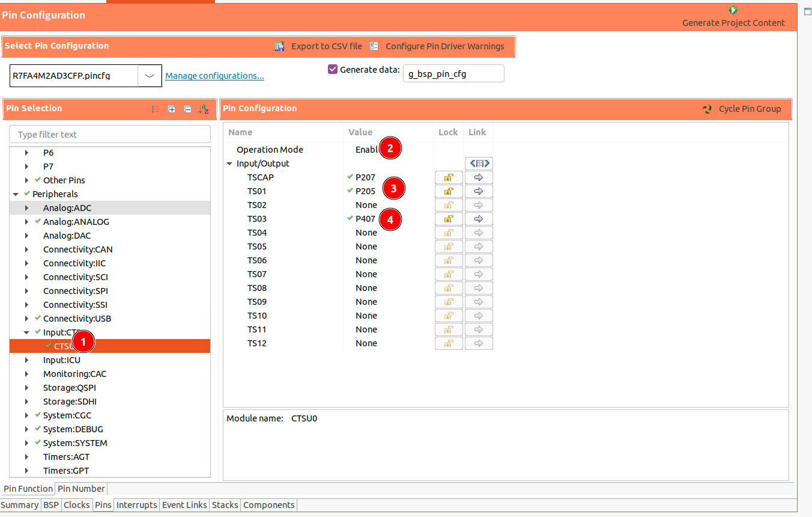
Task: Click the Operation Mode row label
Action: tap(270, 150)
